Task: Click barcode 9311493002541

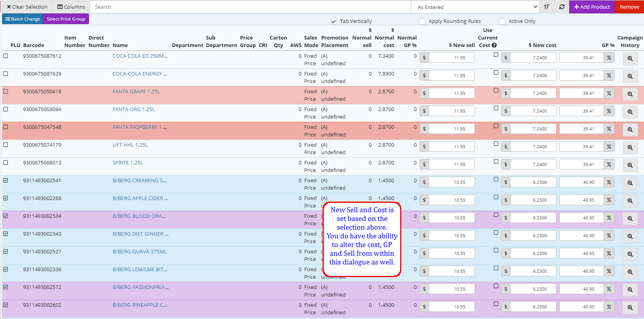Action: tap(42, 180)
